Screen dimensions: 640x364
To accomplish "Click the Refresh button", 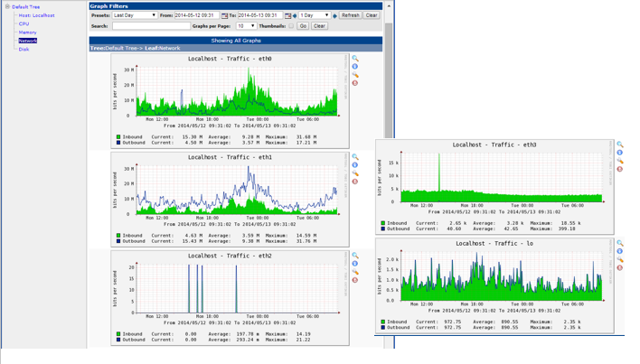I will (351, 15).
